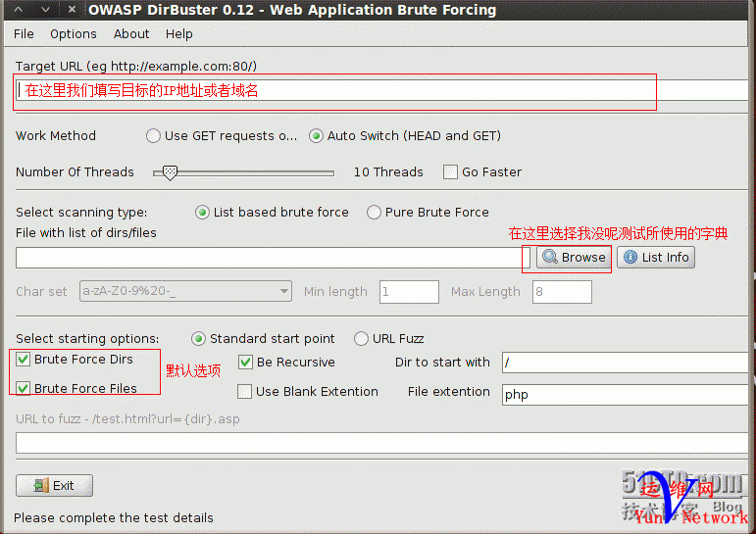Toggle the Brute Force Dirs checkbox
Viewport: 756px width, 534px height.
[23, 359]
